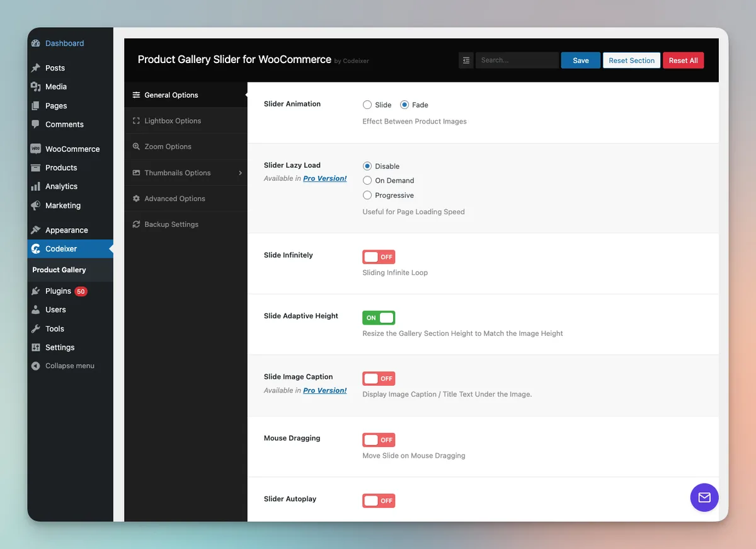Click the expand-all list icon beside search
The width and height of the screenshot is (756, 549).
[x=466, y=61]
